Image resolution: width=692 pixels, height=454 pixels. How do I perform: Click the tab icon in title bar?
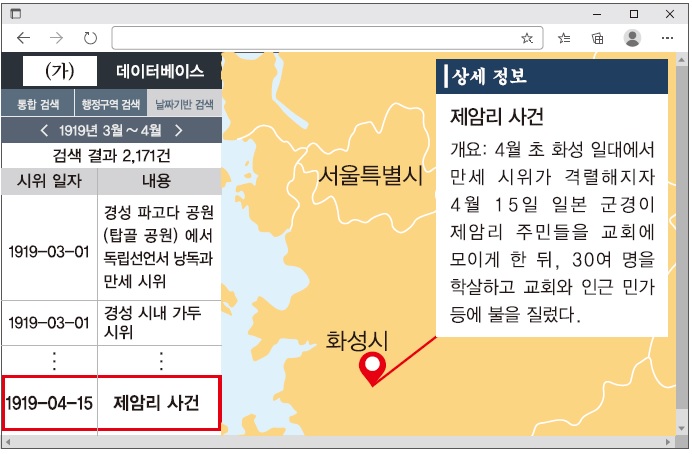[16, 13]
